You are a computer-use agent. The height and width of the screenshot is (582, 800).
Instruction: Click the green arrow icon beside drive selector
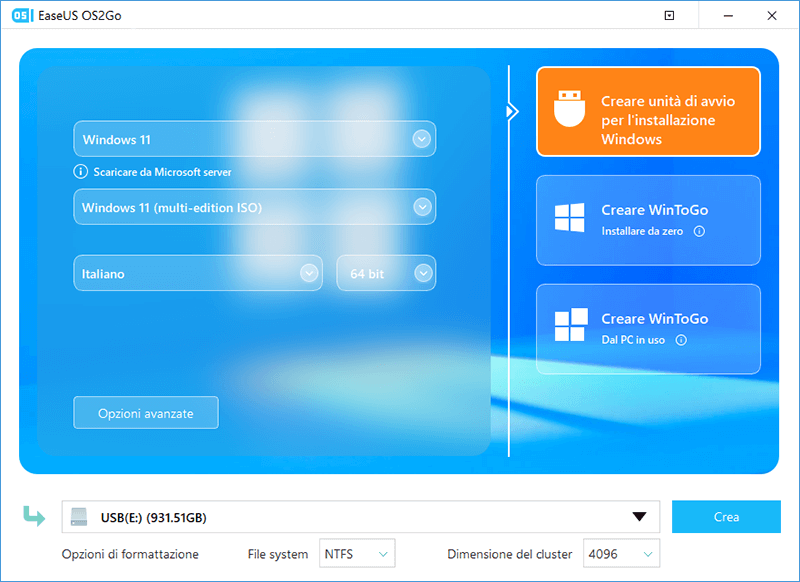pyautogui.click(x=34, y=517)
